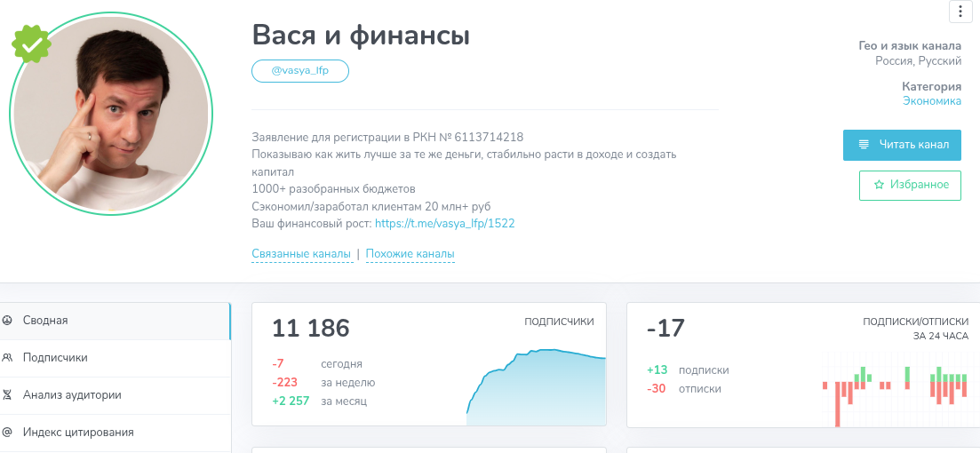Image resolution: width=980 pixels, height=453 pixels.
Task: Click the 11 186 subscribers count
Action: 311,328
